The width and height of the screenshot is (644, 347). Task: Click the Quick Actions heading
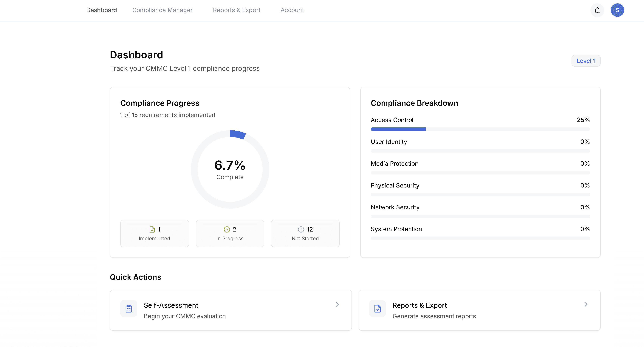coord(135,277)
